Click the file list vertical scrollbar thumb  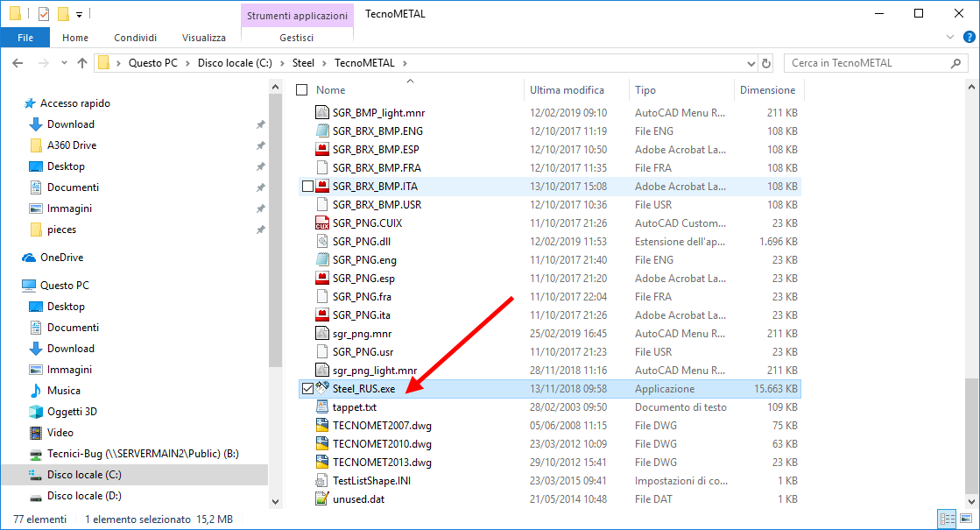pyautogui.click(x=971, y=436)
